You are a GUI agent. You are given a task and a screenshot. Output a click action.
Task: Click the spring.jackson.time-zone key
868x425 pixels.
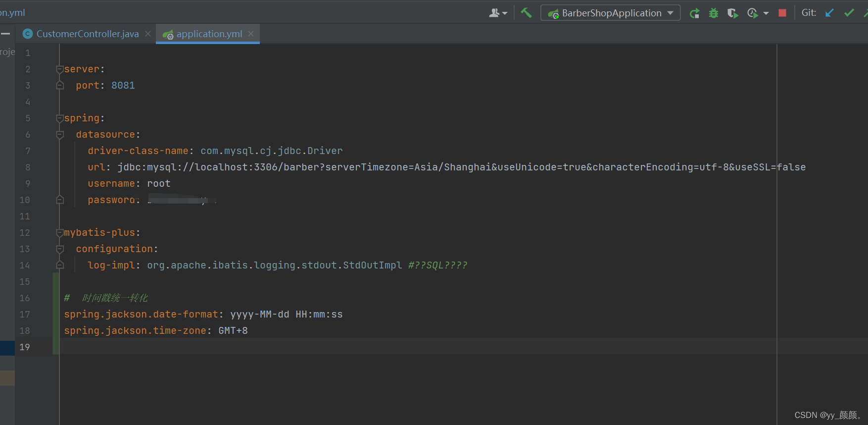pos(135,330)
